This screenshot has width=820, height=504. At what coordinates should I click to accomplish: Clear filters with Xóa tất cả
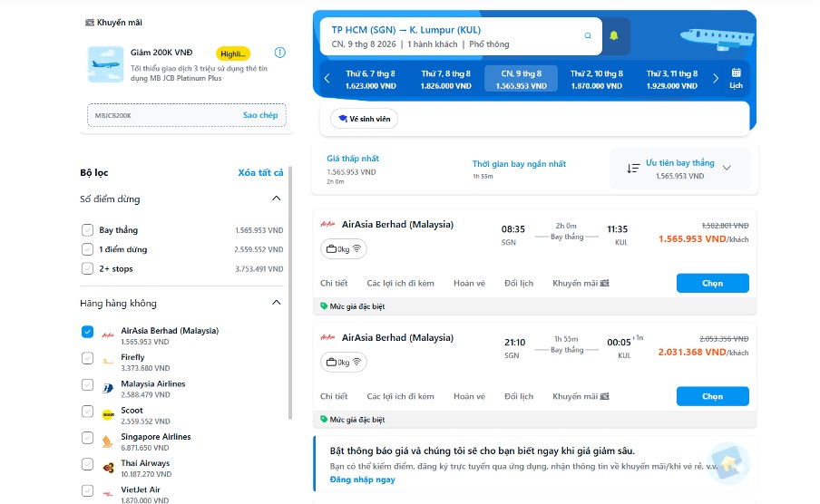point(260,172)
